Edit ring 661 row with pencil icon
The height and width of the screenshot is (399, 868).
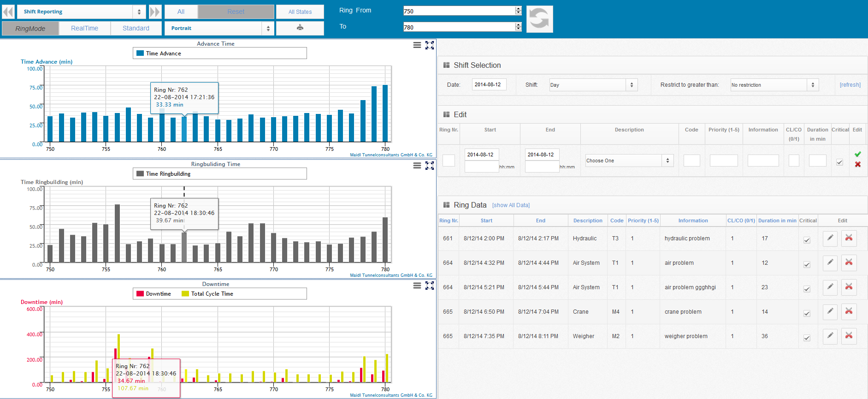point(830,238)
